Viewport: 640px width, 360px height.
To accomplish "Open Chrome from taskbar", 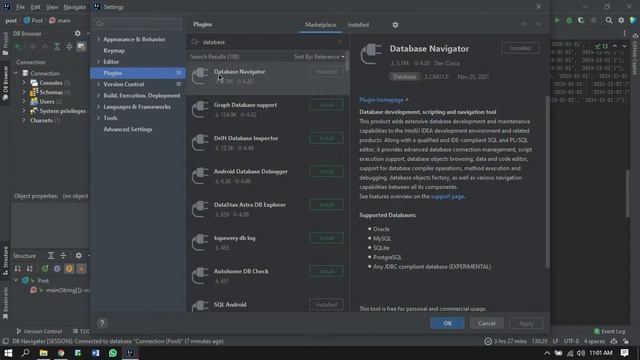I will (61, 353).
